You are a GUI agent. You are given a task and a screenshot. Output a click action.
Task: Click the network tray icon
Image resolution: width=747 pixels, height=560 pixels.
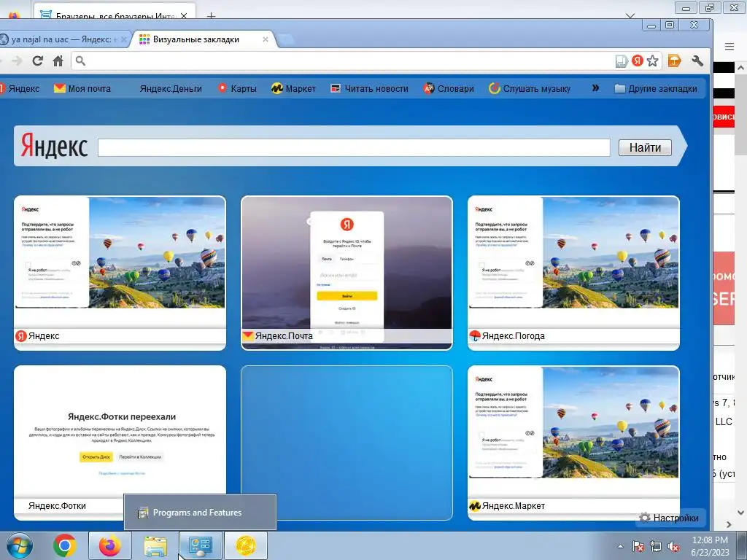click(656, 546)
